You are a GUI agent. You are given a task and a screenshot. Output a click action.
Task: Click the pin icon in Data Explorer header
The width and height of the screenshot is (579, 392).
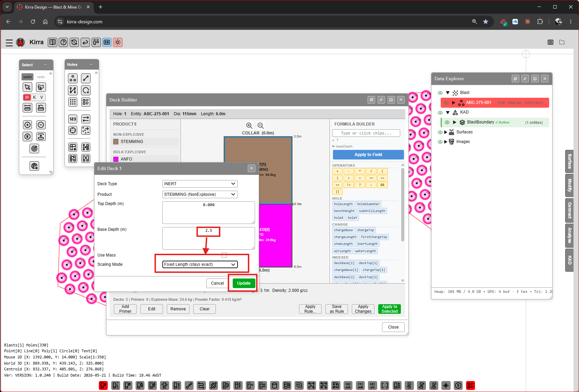click(525, 79)
